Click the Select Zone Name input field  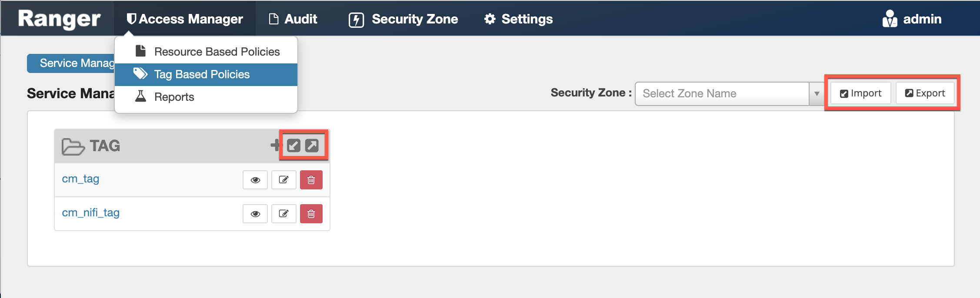(x=722, y=94)
